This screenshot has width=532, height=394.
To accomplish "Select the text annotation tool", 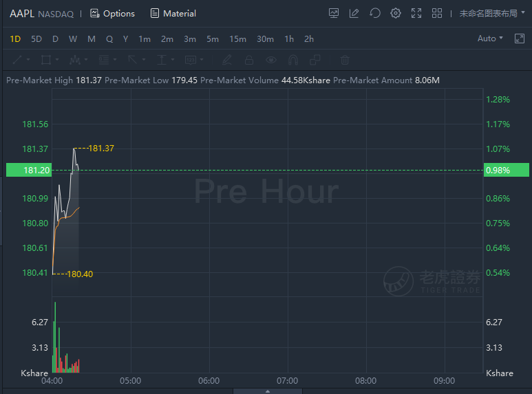I will pyautogui.click(x=162, y=60).
